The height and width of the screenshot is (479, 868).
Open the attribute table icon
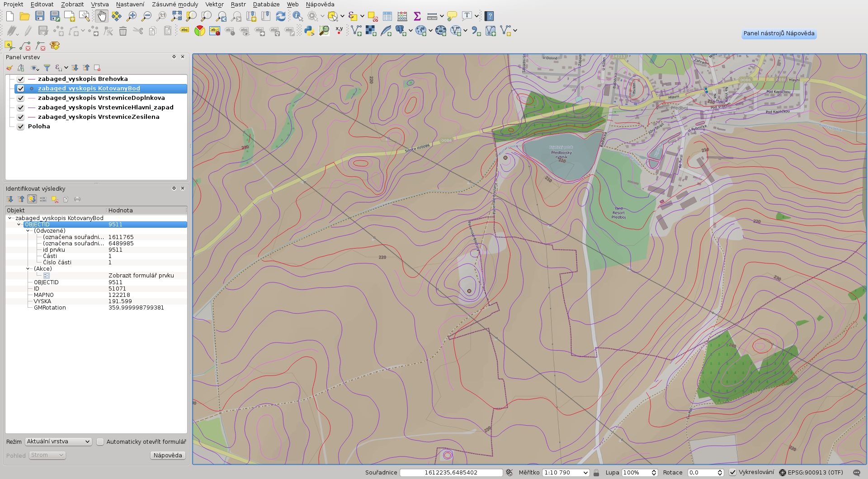click(387, 16)
